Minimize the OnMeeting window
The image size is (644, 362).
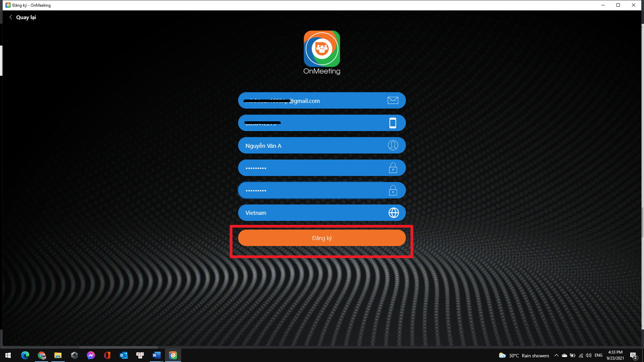pos(603,5)
